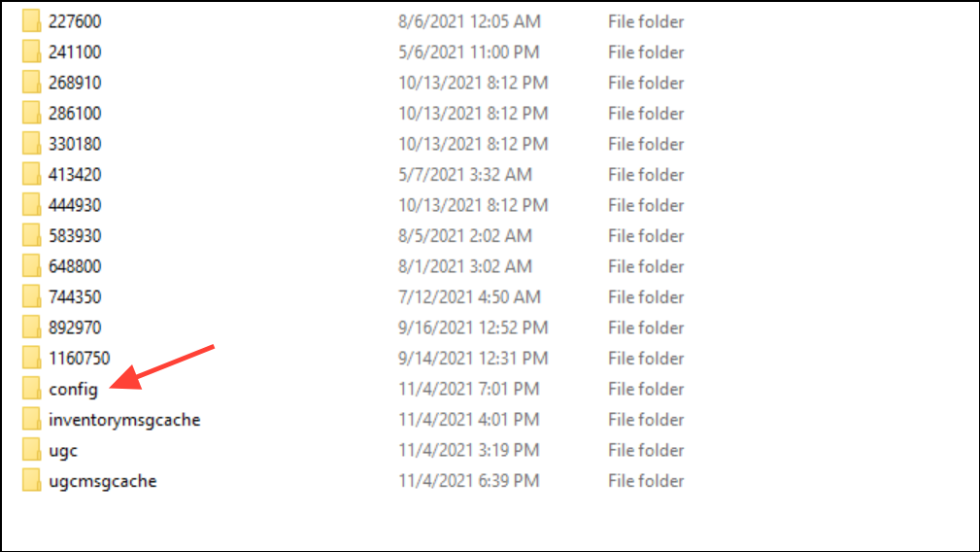Viewport: 980px width, 552px height.
Task: Select the 744350 folder name
Action: tap(75, 297)
